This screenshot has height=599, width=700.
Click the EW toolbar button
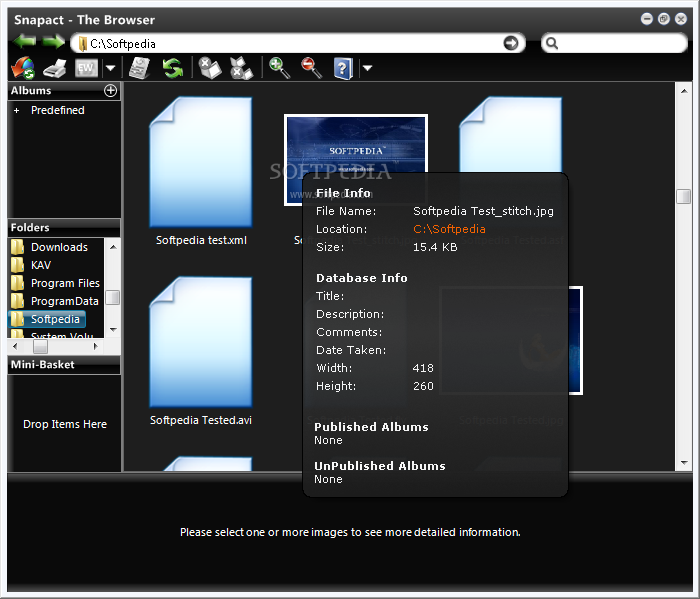click(x=86, y=68)
